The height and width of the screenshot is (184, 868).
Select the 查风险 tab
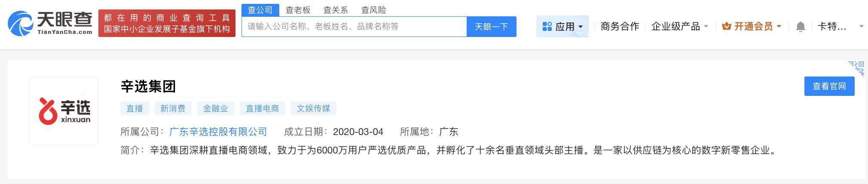373,10
